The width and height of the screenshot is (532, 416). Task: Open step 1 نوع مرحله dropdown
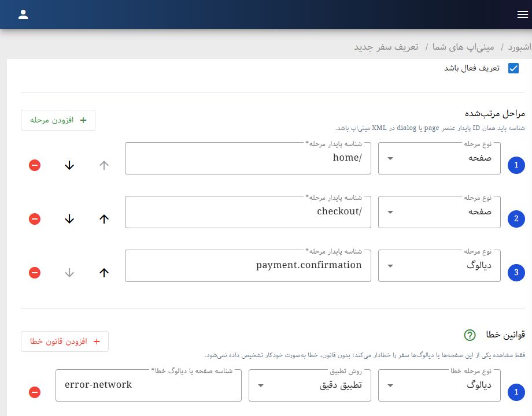(x=439, y=158)
